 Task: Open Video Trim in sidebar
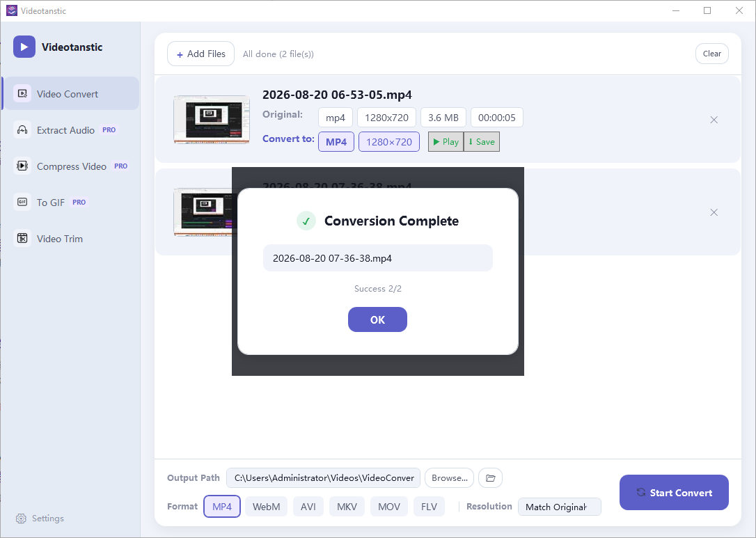pyautogui.click(x=71, y=238)
